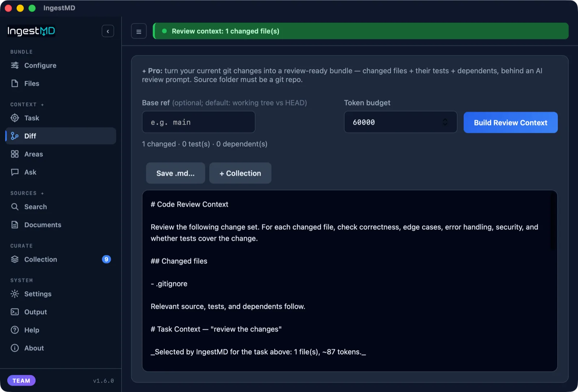This screenshot has width=578, height=392.
Task: Click the "- .gitignore" entry
Action: 169,284
